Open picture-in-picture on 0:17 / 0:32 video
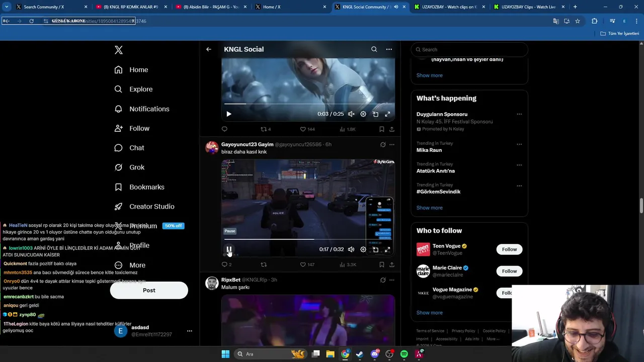644x362 pixels. pos(375,249)
